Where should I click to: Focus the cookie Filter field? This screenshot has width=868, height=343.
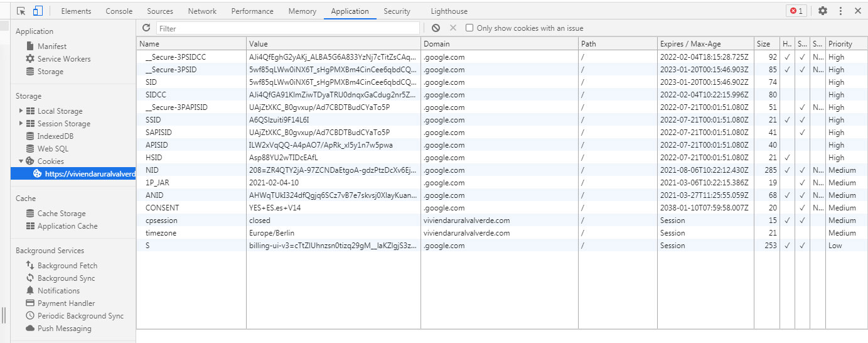[287, 28]
